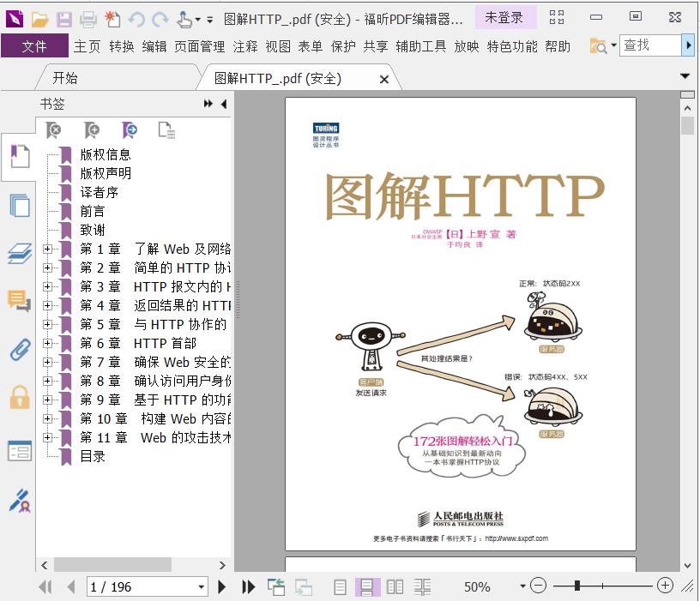Select the Hand tool icon
The width and height of the screenshot is (700, 601).
point(184,19)
